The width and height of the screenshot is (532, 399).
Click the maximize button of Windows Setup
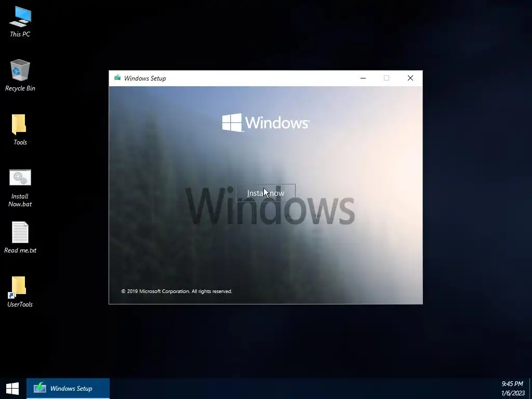coord(387,78)
